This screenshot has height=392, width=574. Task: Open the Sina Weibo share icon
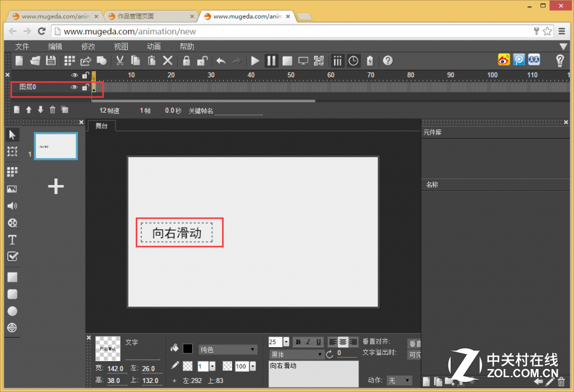tap(503, 60)
